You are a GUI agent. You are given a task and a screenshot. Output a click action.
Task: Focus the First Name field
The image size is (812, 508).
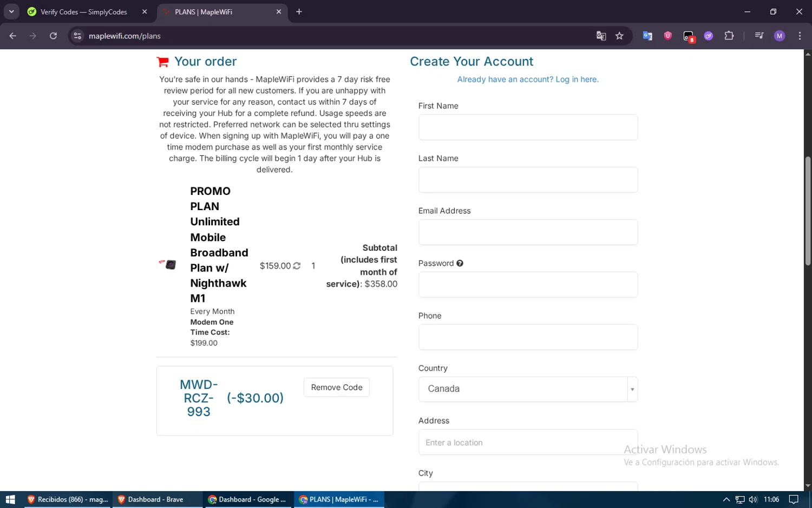point(528,127)
